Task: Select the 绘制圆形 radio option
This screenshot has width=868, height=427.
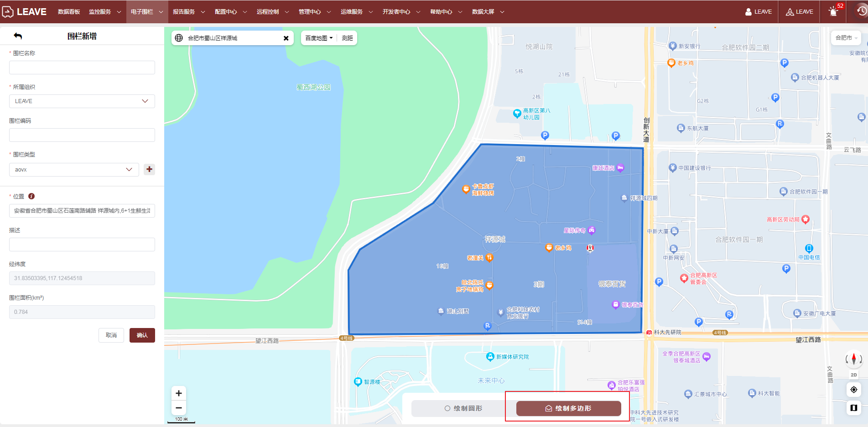Action: pos(463,408)
